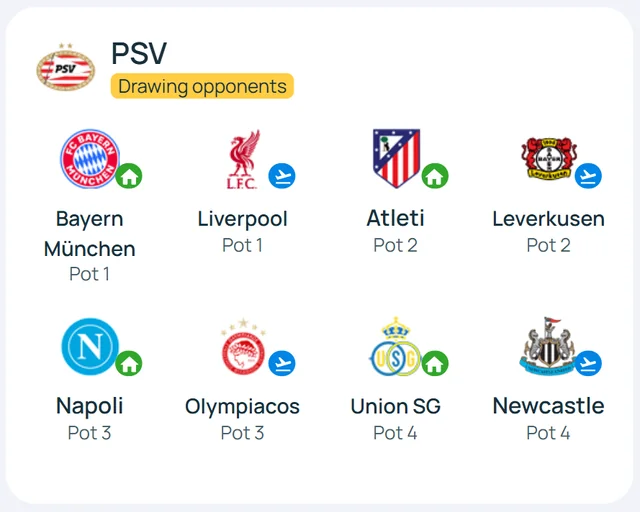640x512 pixels.
Task: Click the Olympiacos team name text
Action: pos(242,406)
